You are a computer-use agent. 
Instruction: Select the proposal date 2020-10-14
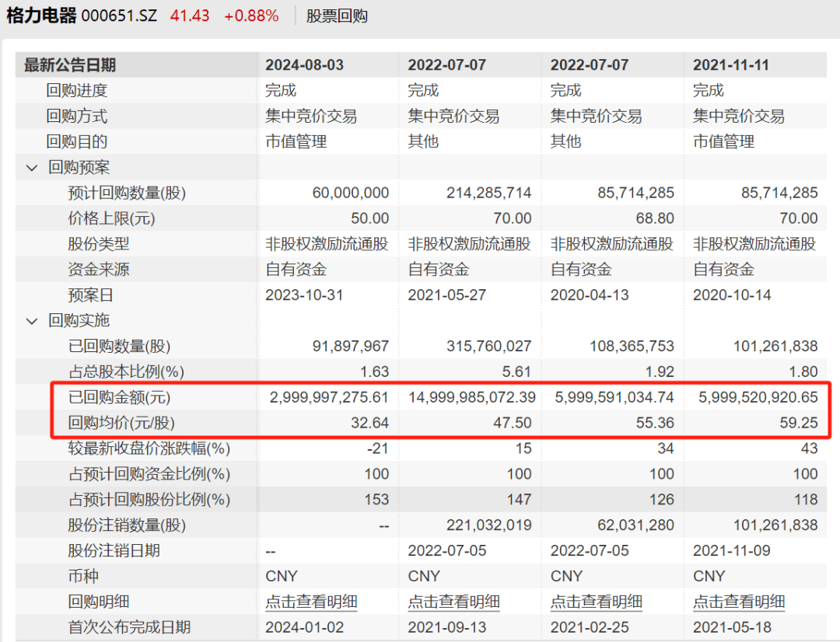(x=732, y=295)
